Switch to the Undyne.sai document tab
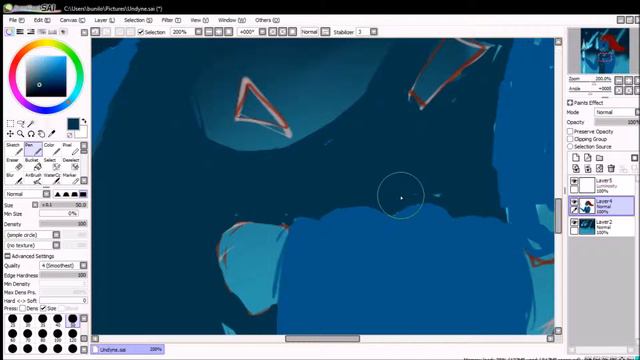This screenshot has height=360, width=640. coord(127,349)
